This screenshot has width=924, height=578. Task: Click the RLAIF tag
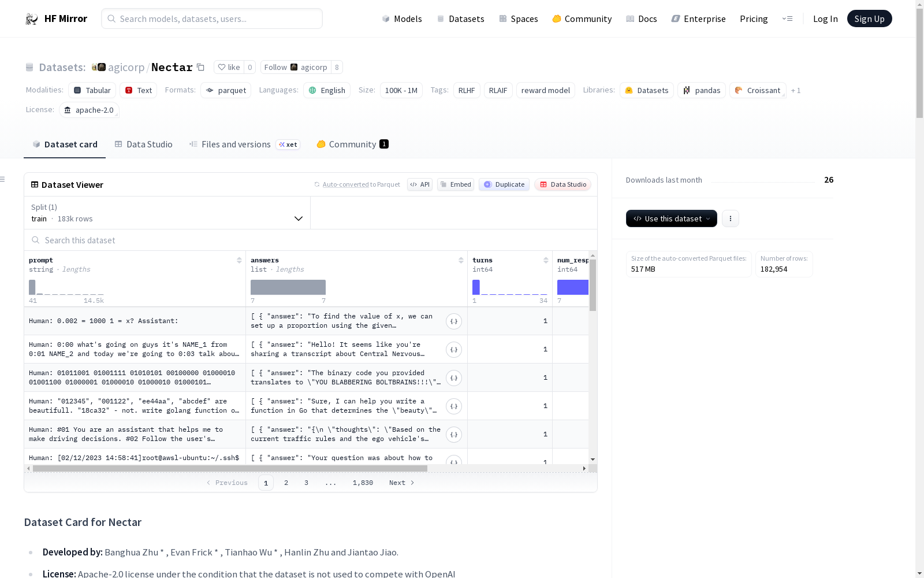click(498, 90)
